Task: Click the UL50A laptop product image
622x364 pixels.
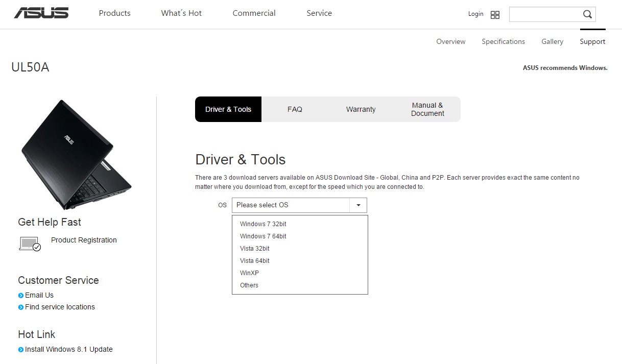Action: [x=77, y=155]
